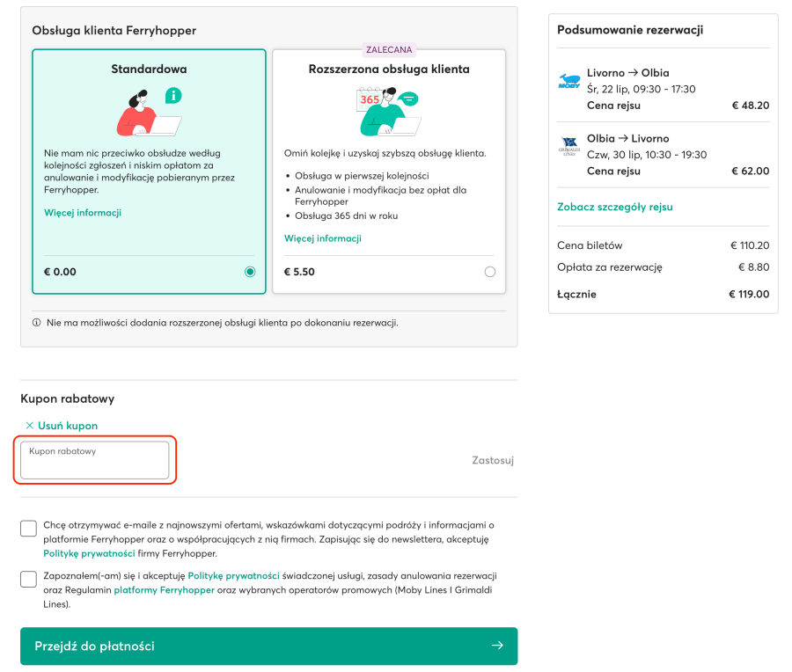Click the Standardowa service illustration
This screenshot has height=672, width=792.
[150, 112]
